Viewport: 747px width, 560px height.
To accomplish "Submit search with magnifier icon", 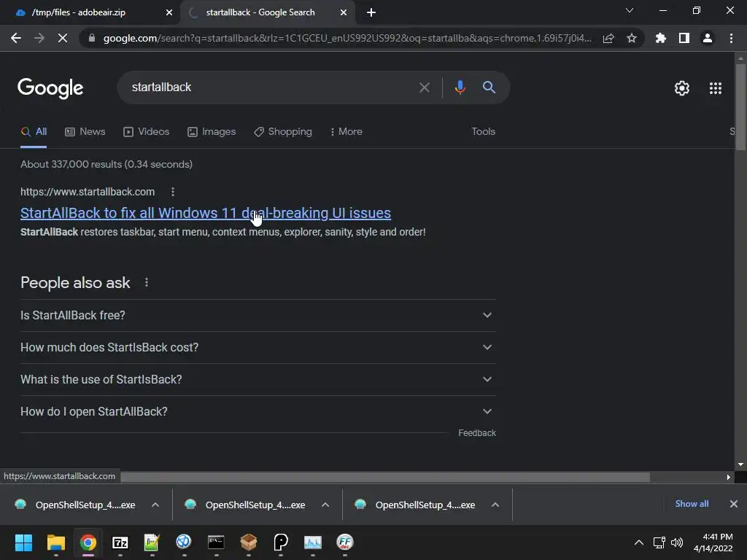I will 489,87.
